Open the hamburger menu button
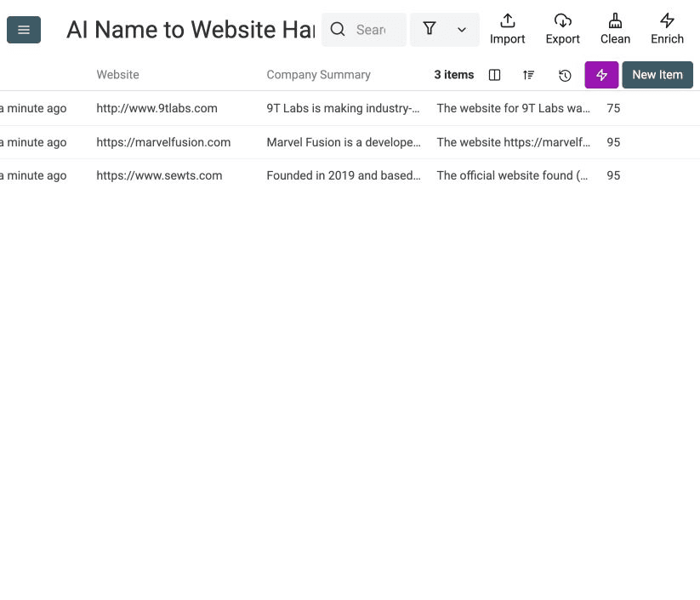Viewport: 700px width, 600px height. point(24,30)
